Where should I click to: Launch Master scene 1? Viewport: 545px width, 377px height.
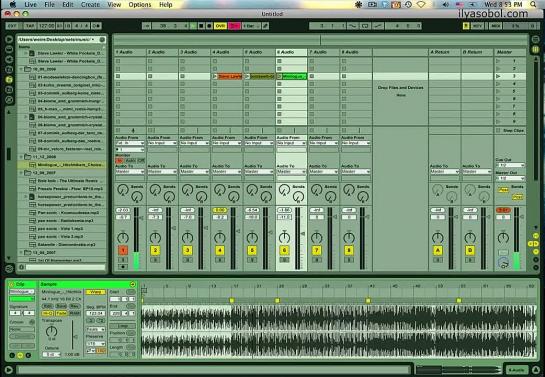coord(498,61)
